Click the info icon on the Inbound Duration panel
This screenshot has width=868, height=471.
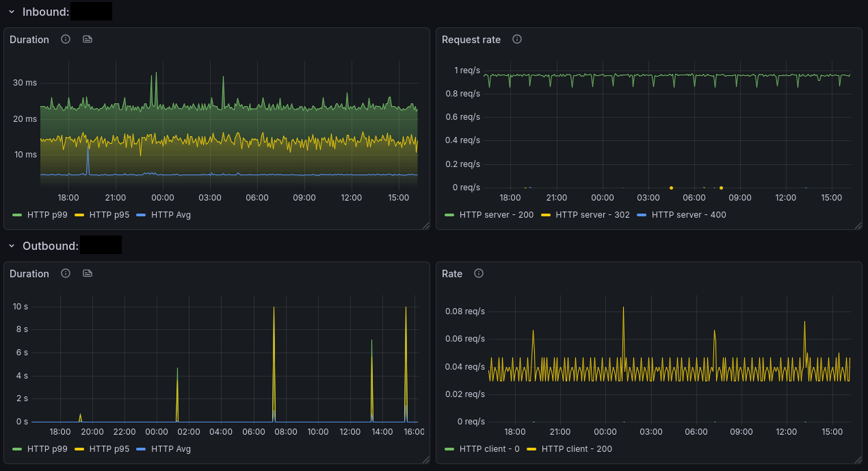(x=65, y=39)
